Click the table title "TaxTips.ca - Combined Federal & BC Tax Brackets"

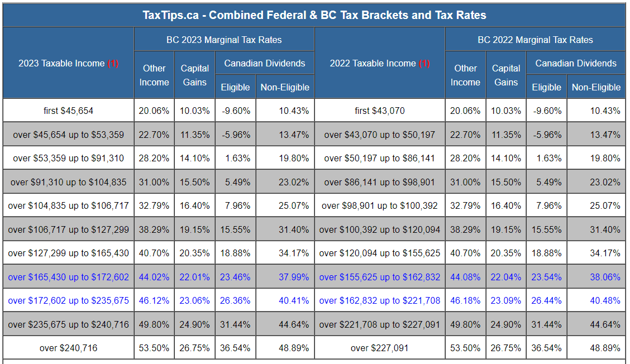tap(314, 15)
